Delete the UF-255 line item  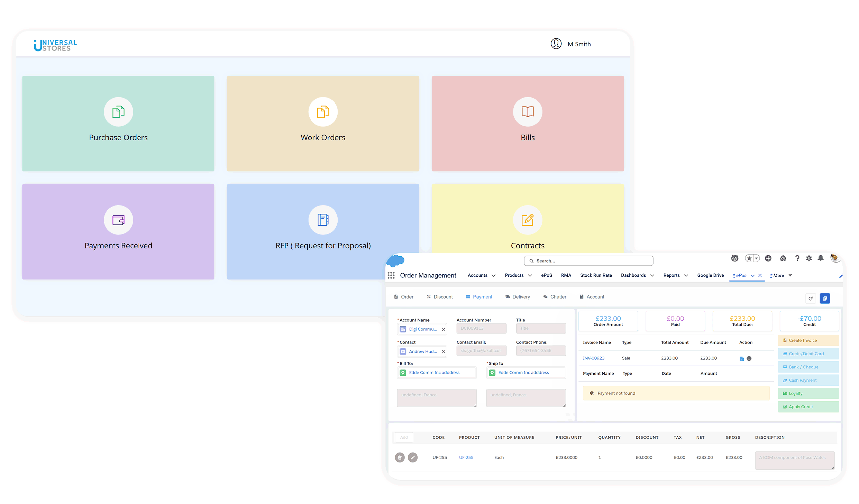coord(400,458)
